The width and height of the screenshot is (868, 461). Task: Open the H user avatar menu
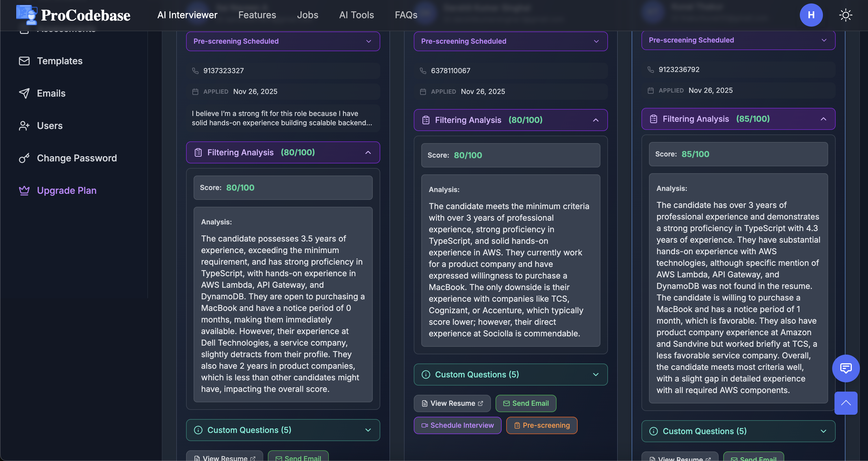[811, 15]
